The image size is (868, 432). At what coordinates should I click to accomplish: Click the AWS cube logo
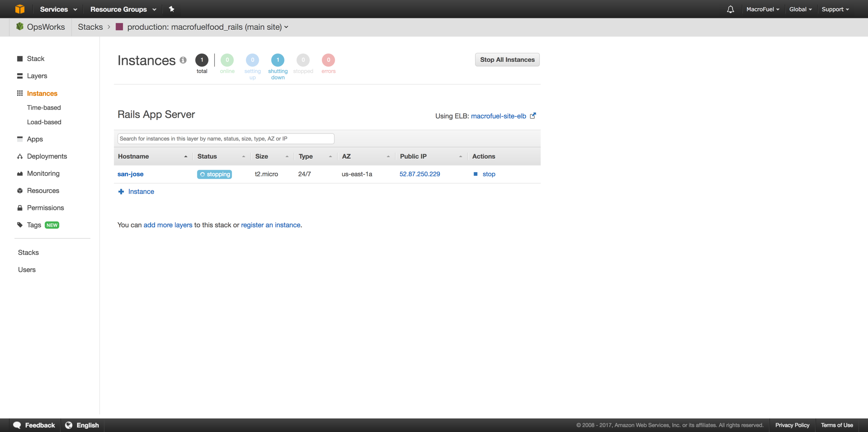[x=20, y=9]
